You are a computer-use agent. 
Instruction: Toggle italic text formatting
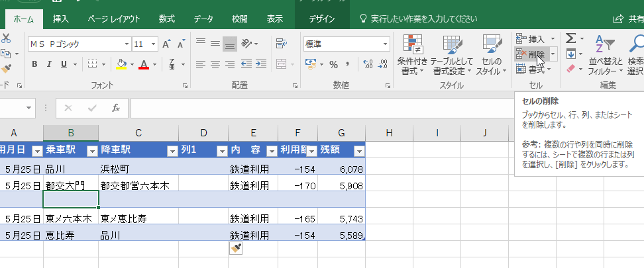48,64
